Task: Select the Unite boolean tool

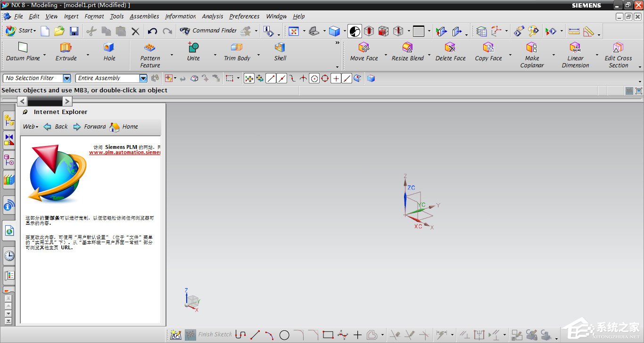Action: click(x=193, y=48)
